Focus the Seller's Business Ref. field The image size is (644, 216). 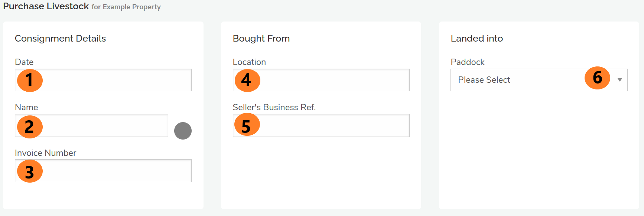(x=334, y=125)
